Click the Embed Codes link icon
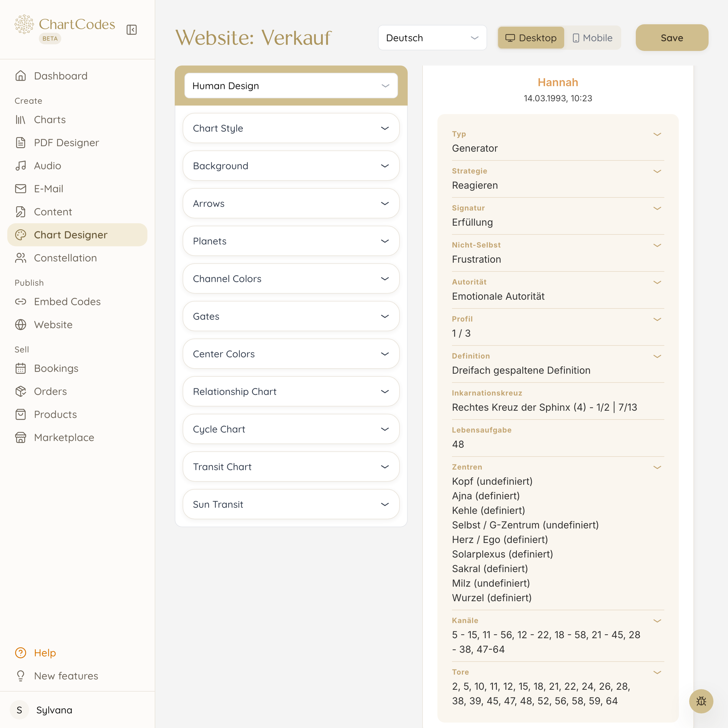Viewport: 728px width, 728px height. pos(21,302)
